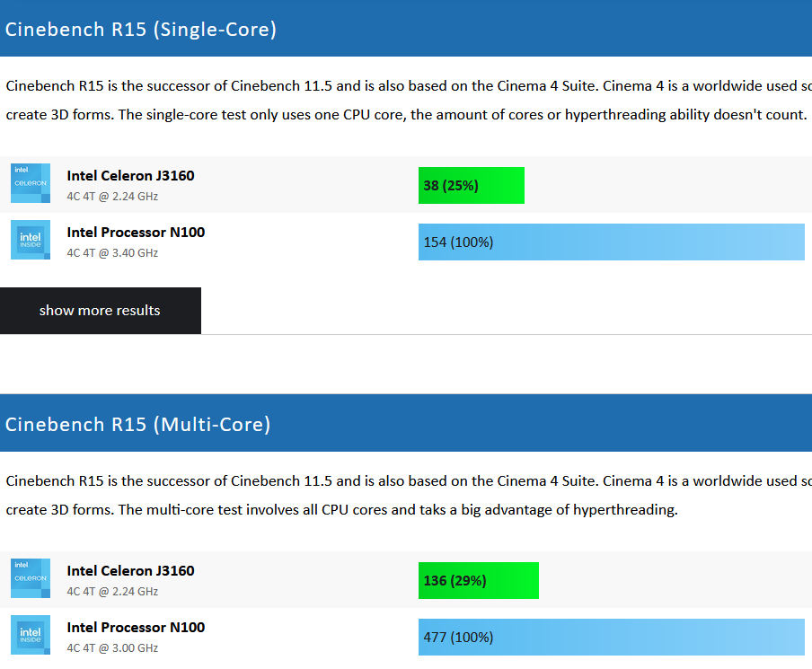
Task: Click '4C 4T @ 2.24 GHz' in Multi-Core section
Action: click(x=112, y=592)
